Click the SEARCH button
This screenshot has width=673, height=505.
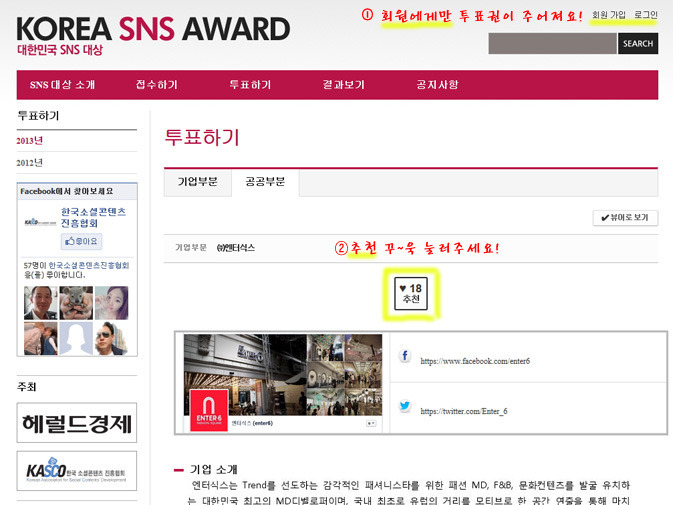click(x=638, y=44)
